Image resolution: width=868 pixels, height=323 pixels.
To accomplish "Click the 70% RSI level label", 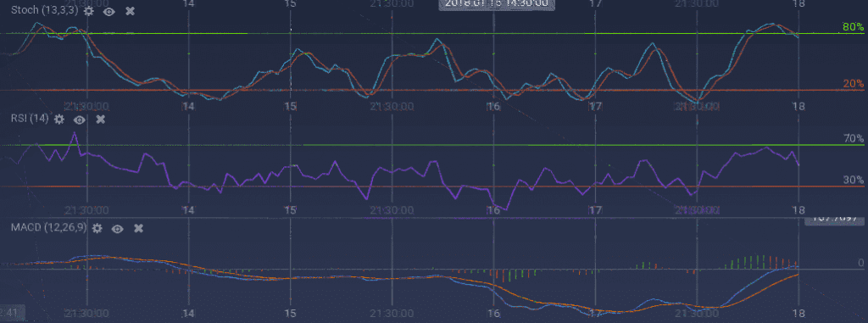I will coord(853,138).
